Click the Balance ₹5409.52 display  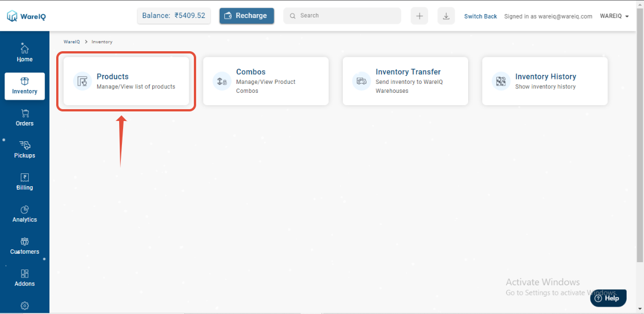pyautogui.click(x=174, y=16)
